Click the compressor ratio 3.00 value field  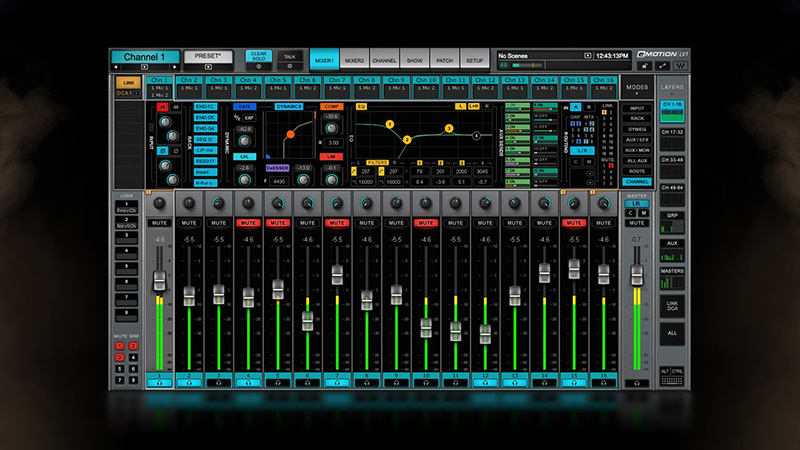click(333, 143)
